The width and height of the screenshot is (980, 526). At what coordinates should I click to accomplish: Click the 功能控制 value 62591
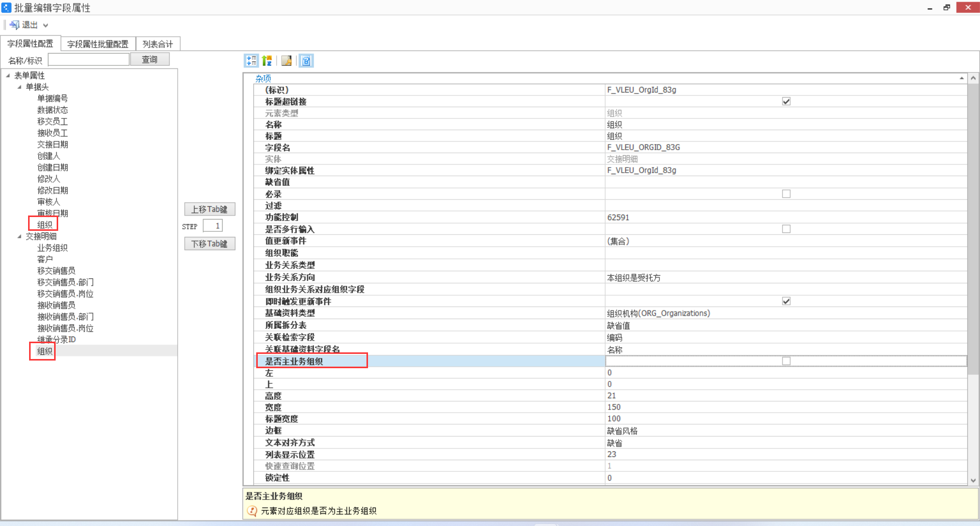(x=618, y=218)
